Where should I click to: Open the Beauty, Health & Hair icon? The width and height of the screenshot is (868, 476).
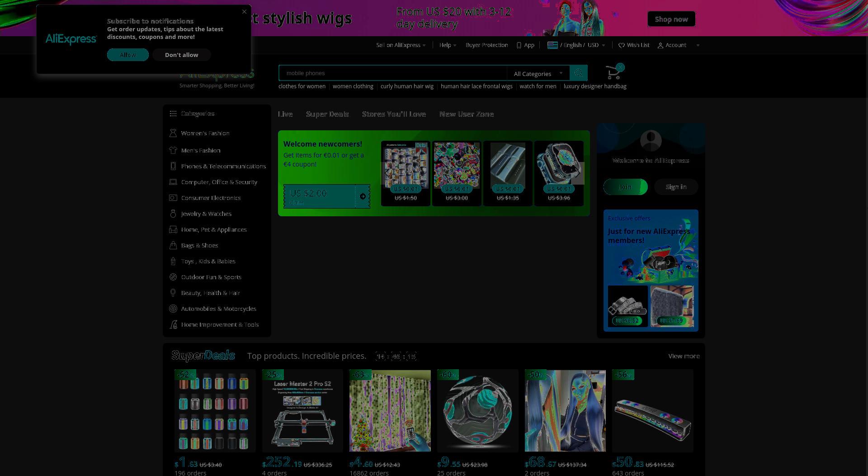pyautogui.click(x=173, y=293)
